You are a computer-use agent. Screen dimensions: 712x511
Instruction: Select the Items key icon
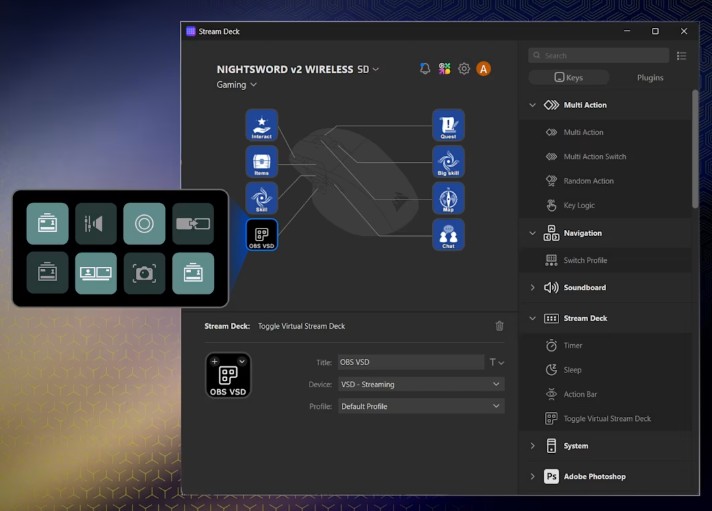point(262,161)
